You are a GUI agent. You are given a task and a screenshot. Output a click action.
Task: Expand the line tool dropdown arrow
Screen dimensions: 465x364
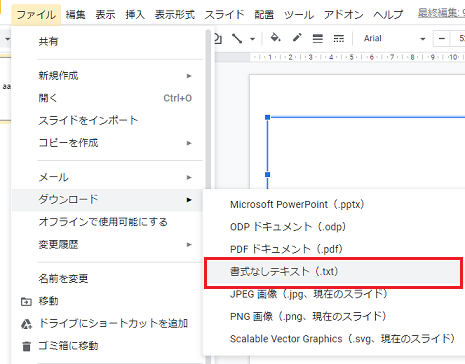coord(253,39)
